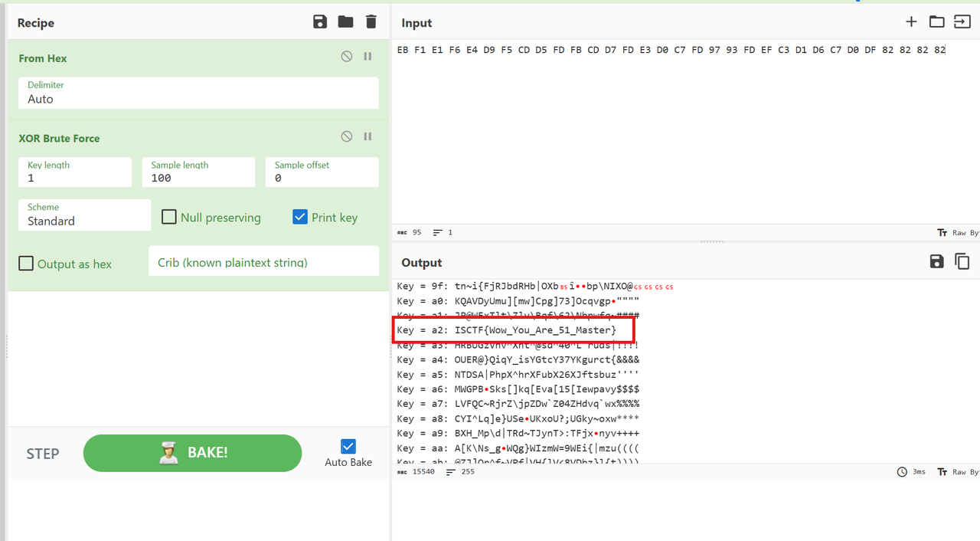The width and height of the screenshot is (980, 541).
Task: Open the Delimiter dropdown set to Auto
Action: point(198,99)
